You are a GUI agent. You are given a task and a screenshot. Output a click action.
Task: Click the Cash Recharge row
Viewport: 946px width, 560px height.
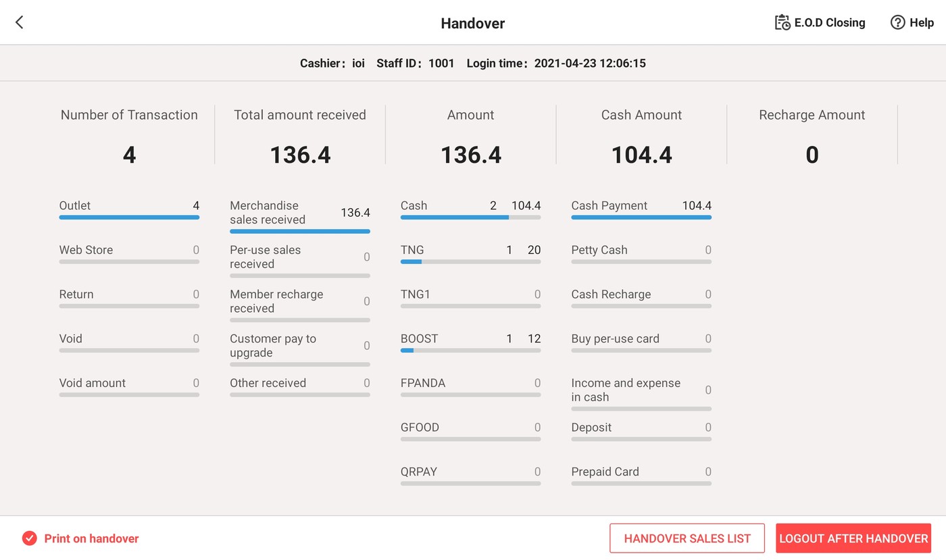641,299
